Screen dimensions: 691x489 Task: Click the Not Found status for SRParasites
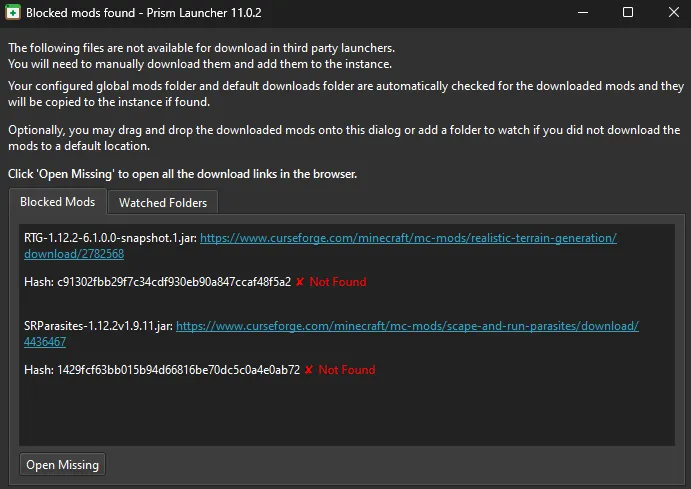coord(347,370)
